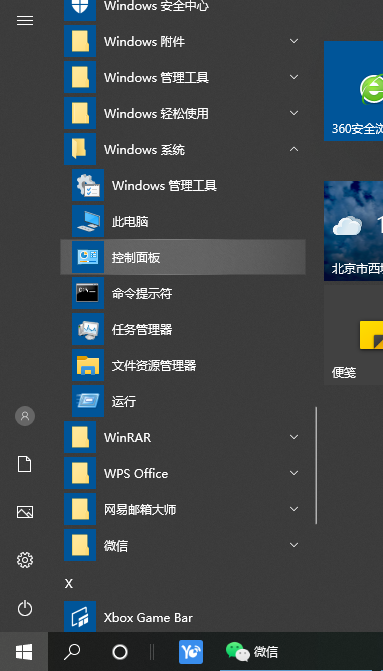This screenshot has width=383, height=671.
Task: Click the app list scrollbar
Action: pos(316,466)
